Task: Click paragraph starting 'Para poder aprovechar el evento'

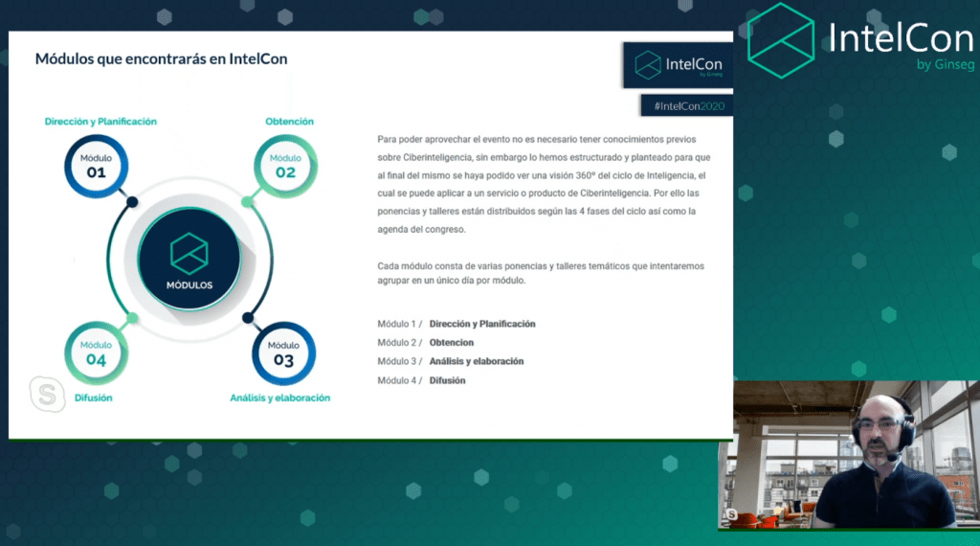Action: (544, 185)
